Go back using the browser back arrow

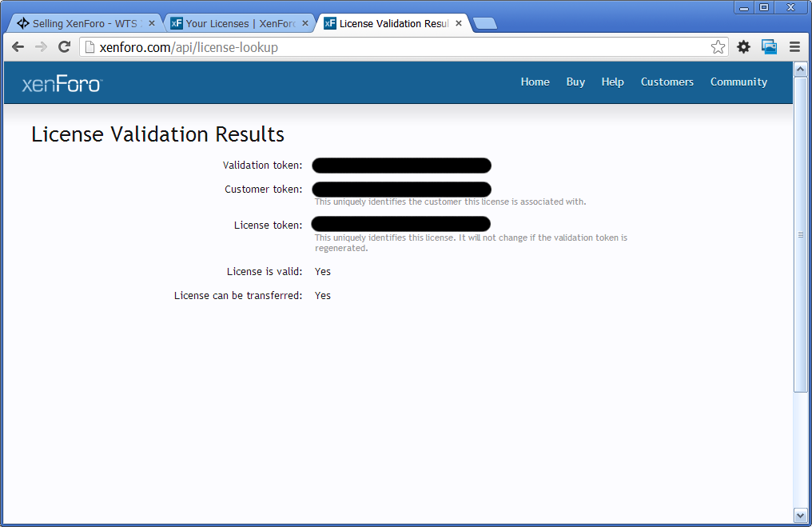18,47
